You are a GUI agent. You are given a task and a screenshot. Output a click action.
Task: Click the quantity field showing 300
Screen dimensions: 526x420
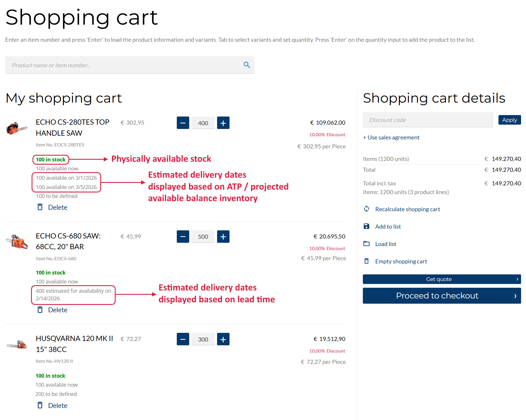click(x=203, y=339)
